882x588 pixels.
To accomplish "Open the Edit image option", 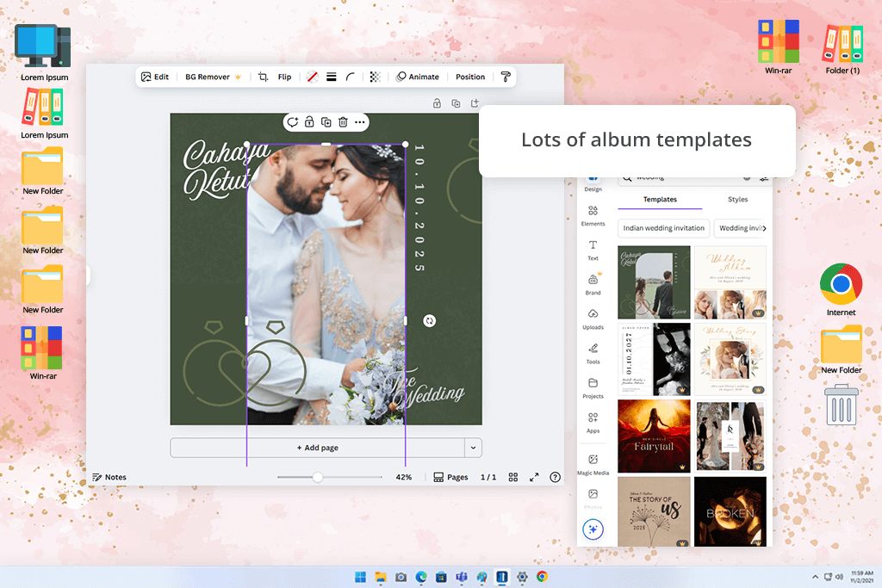I will [155, 77].
